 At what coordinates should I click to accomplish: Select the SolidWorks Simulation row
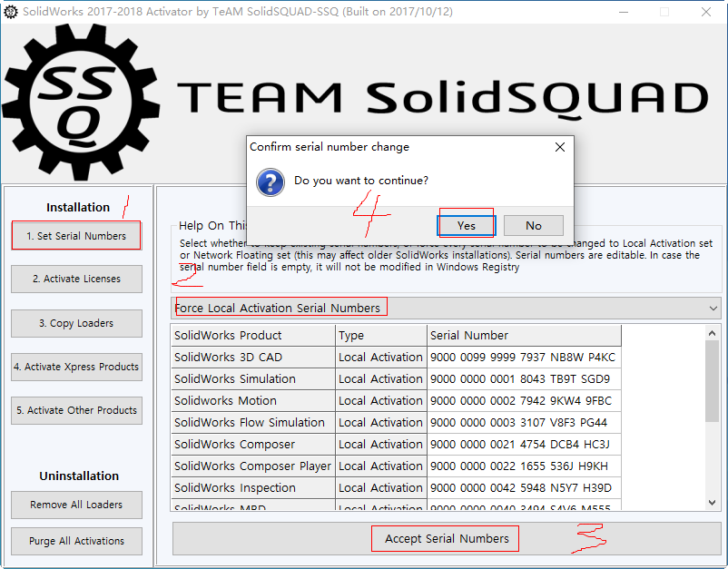(396, 379)
